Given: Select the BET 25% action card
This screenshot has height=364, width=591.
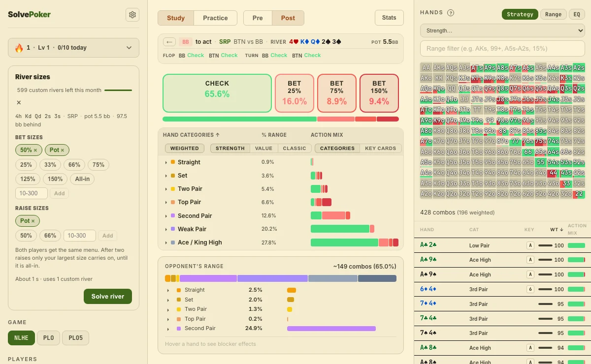Looking at the screenshot, I should tap(295, 93).
